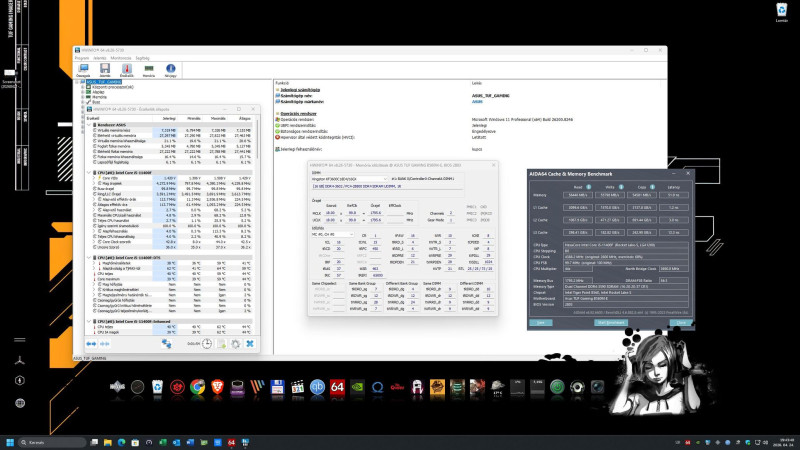
Task: Collapse the CPU [#0] i5-11400F DTS group
Action: point(89,258)
